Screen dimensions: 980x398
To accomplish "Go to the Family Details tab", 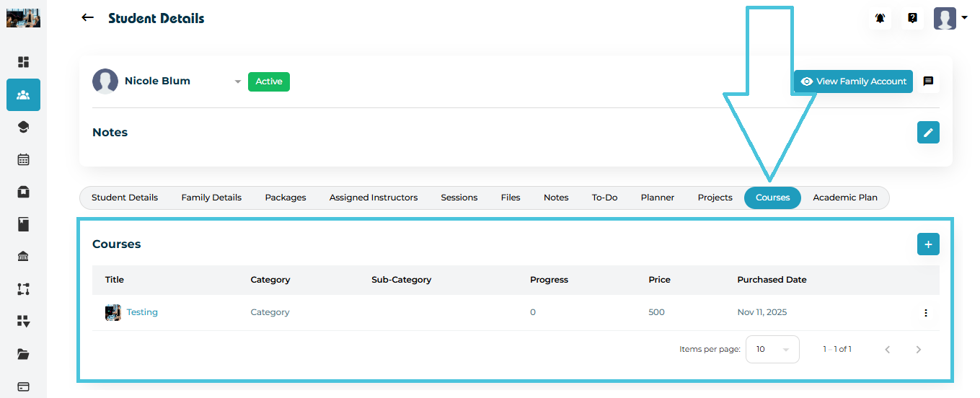I will [x=211, y=198].
